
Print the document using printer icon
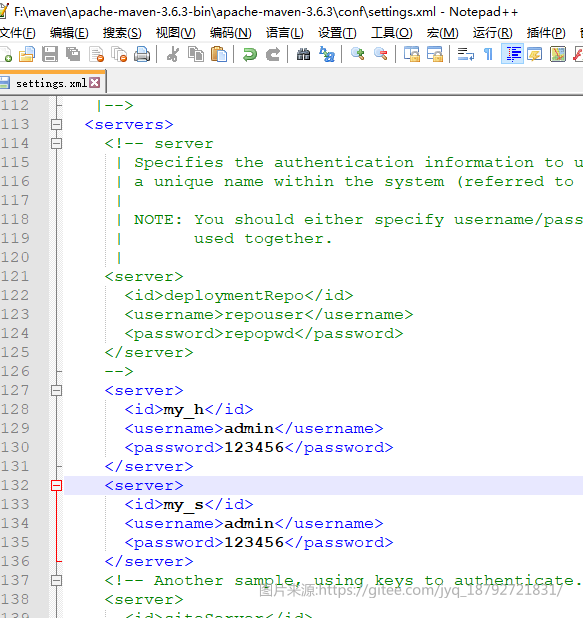coord(142,54)
